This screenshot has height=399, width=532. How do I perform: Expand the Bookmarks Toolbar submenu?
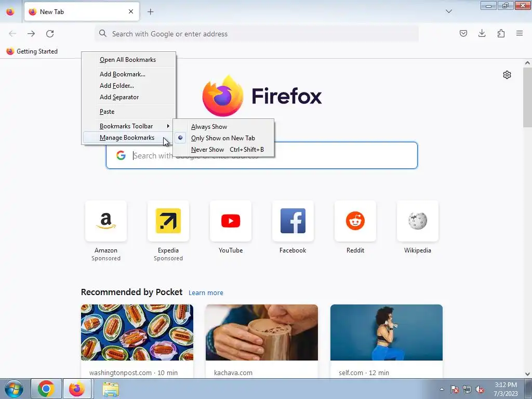coord(129,126)
